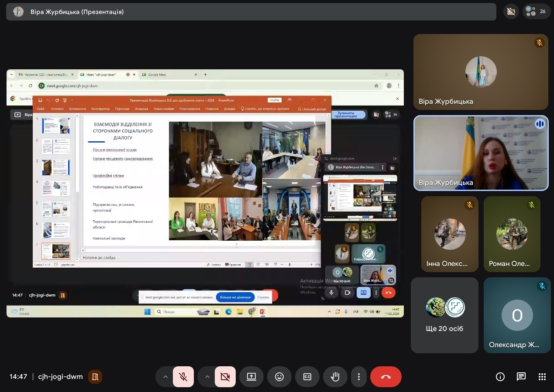
Task: Toggle closed captions on
Action: tap(307, 377)
